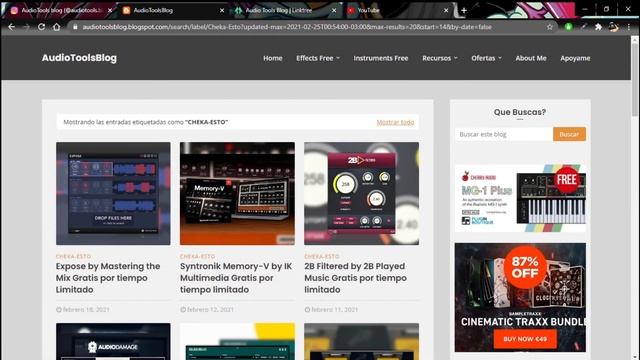Open the 2B Filtered plugin thumbnail image
This screenshot has width=640, height=360.
[361, 193]
